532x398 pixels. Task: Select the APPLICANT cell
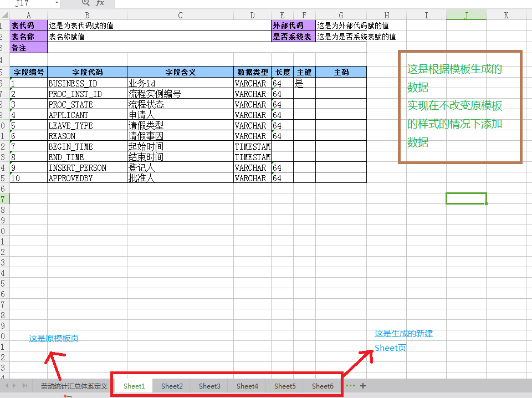click(87, 115)
